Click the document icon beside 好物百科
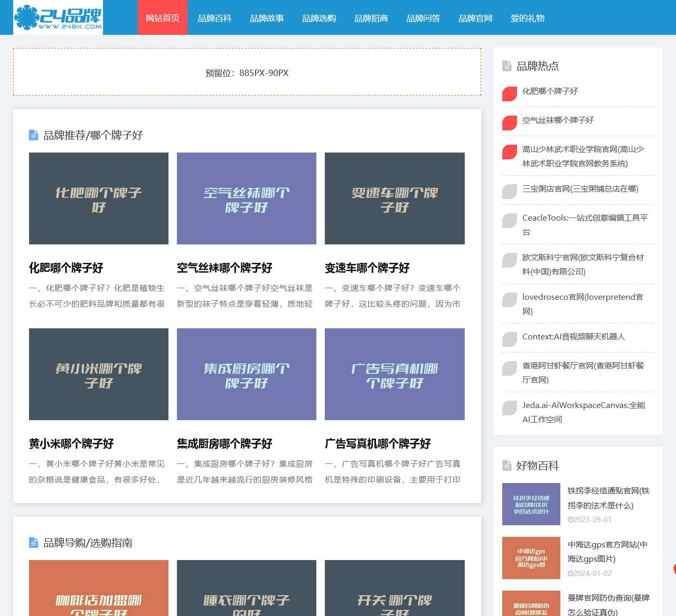The image size is (676, 616). click(x=507, y=466)
